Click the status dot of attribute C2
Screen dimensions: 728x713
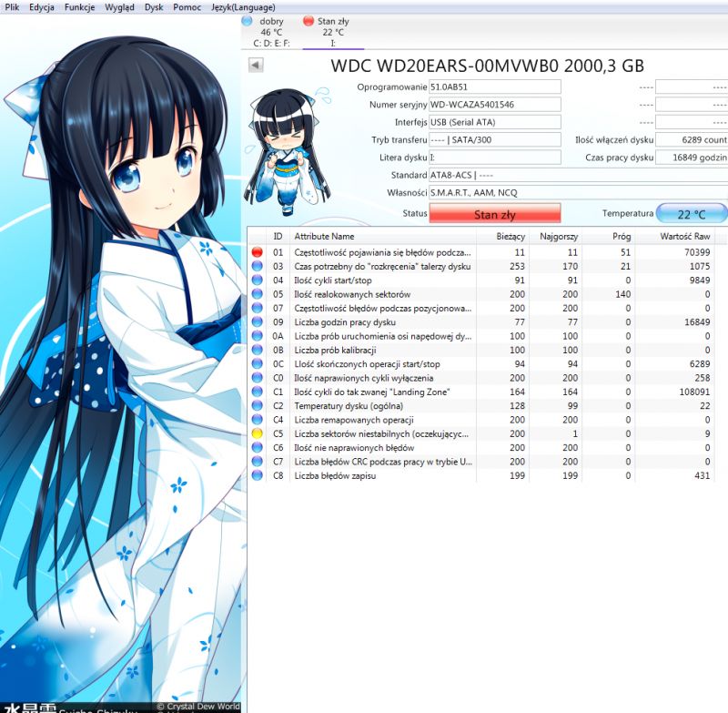click(257, 405)
